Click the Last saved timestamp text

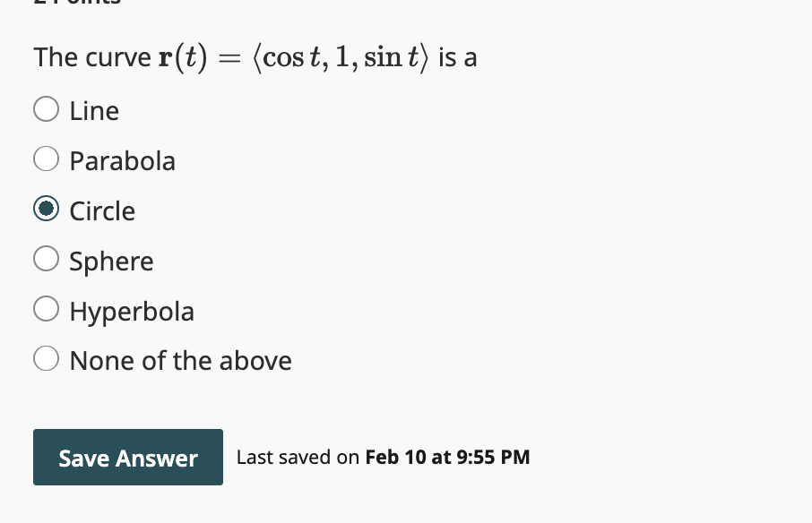[x=383, y=457]
